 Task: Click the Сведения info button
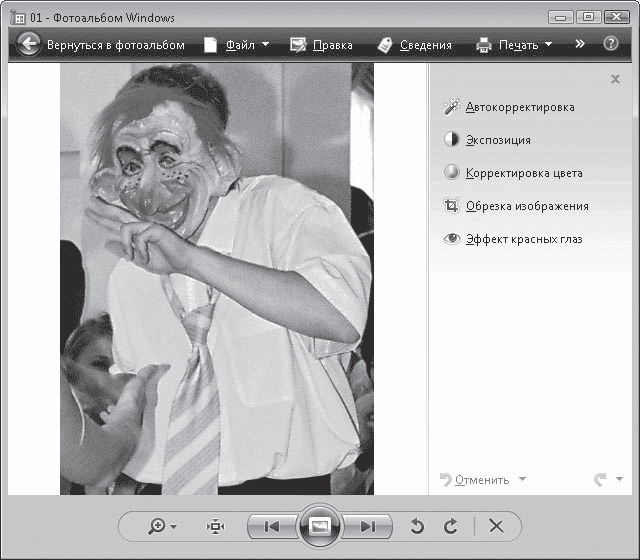tap(414, 45)
